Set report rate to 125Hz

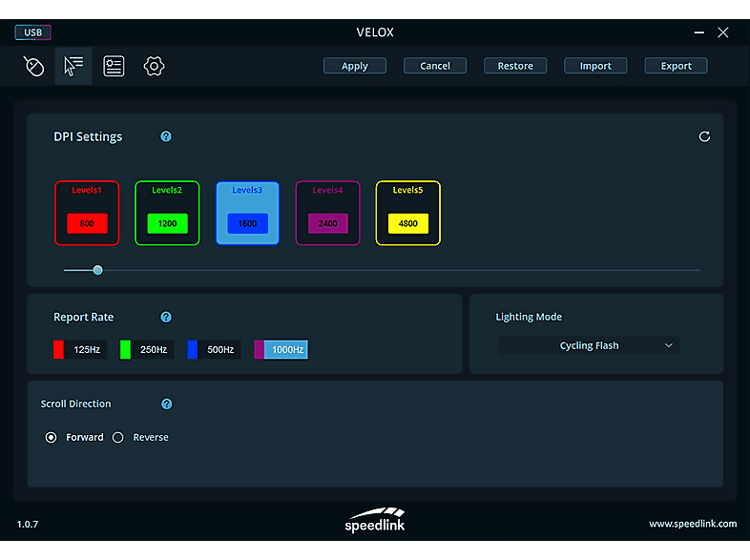click(78, 350)
